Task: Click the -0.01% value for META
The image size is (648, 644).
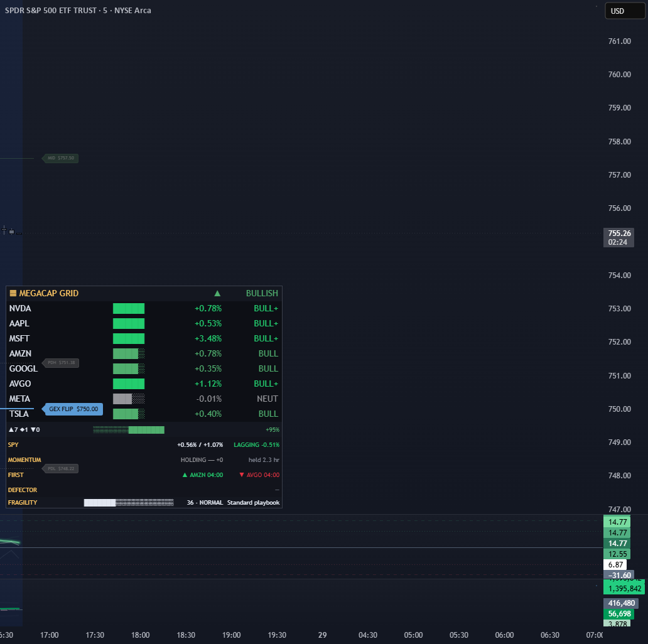Action: tap(209, 399)
